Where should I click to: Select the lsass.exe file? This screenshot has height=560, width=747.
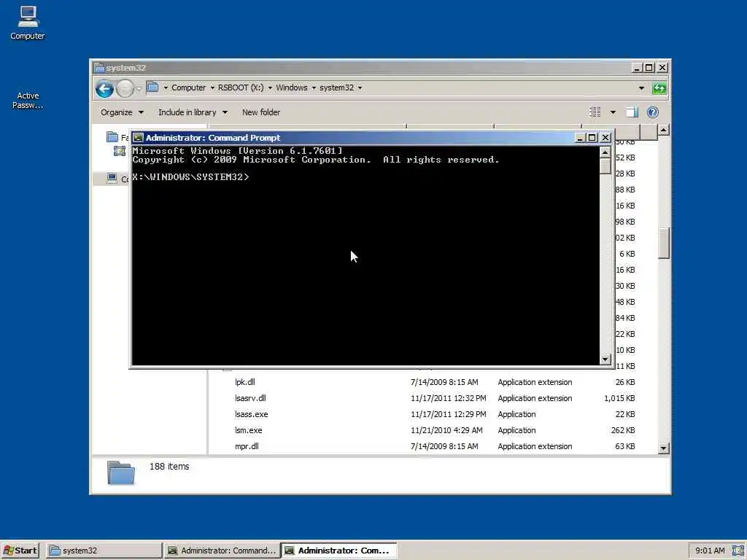click(251, 414)
